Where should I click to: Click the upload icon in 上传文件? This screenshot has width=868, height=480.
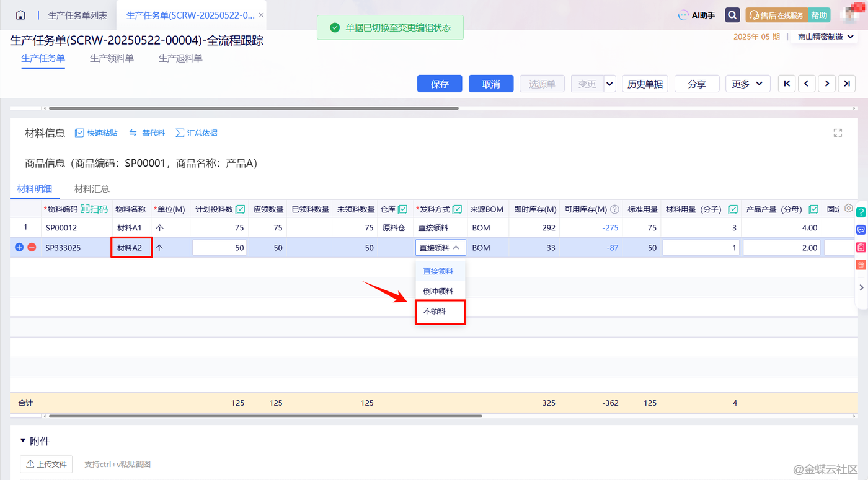pos(30,464)
